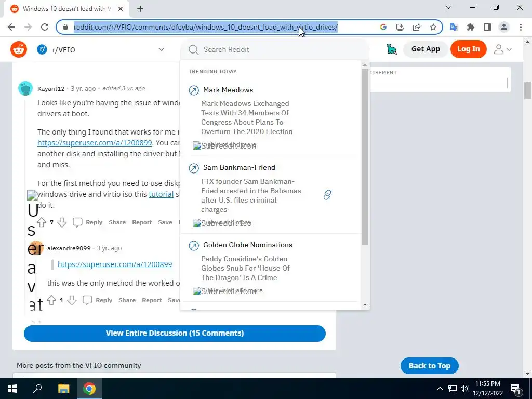Close the current Reddit tab
Screen dimensions: 532x399
[121, 9]
